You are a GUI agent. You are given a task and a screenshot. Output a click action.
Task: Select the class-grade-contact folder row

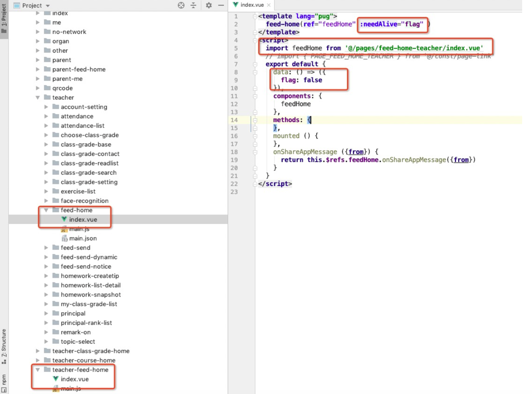pyautogui.click(x=118, y=154)
